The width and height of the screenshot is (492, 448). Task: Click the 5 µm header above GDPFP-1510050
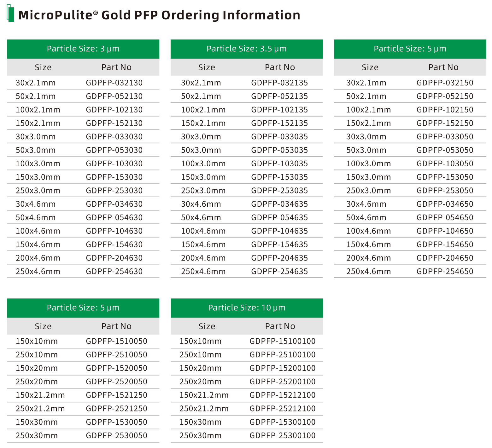[83, 308]
